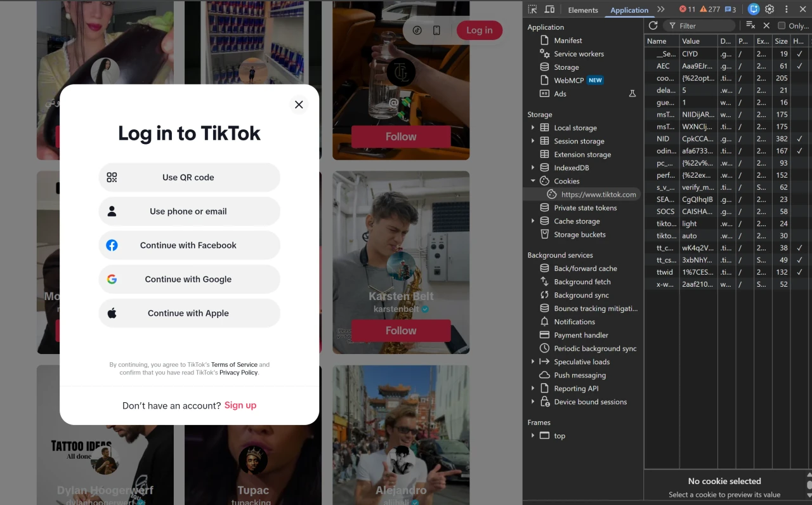This screenshot has width=812, height=505.
Task: Click the clear all cookies icon
Action: click(750, 25)
